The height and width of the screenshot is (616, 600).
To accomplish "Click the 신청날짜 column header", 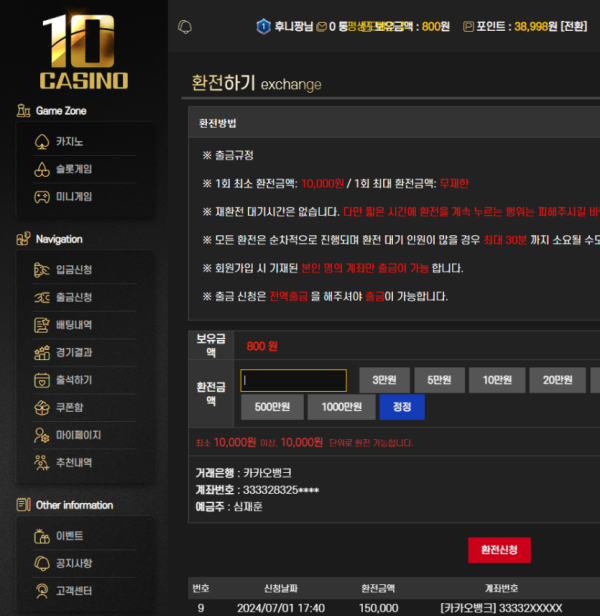I will pyautogui.click(x=281, y=588).
